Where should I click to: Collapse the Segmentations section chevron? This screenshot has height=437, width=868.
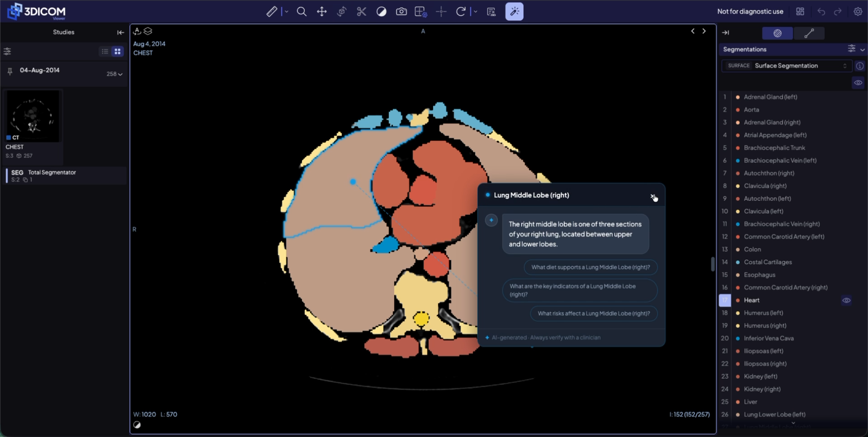863,49
